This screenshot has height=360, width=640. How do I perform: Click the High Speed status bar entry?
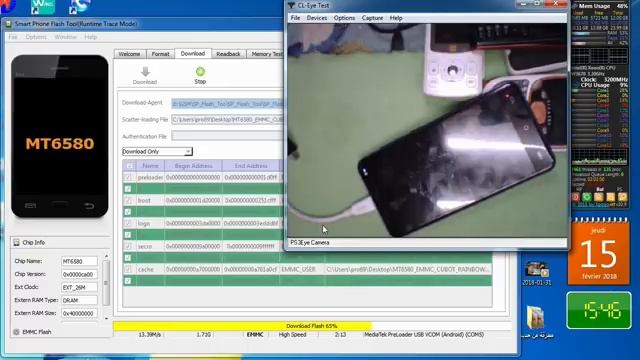coord(292,334)
